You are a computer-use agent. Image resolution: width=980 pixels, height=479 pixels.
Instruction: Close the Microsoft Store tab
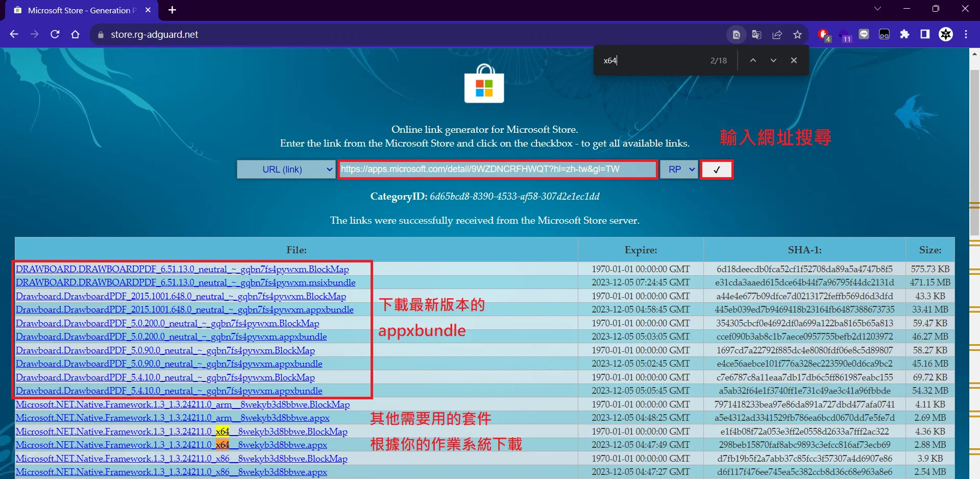pos(148,10)
